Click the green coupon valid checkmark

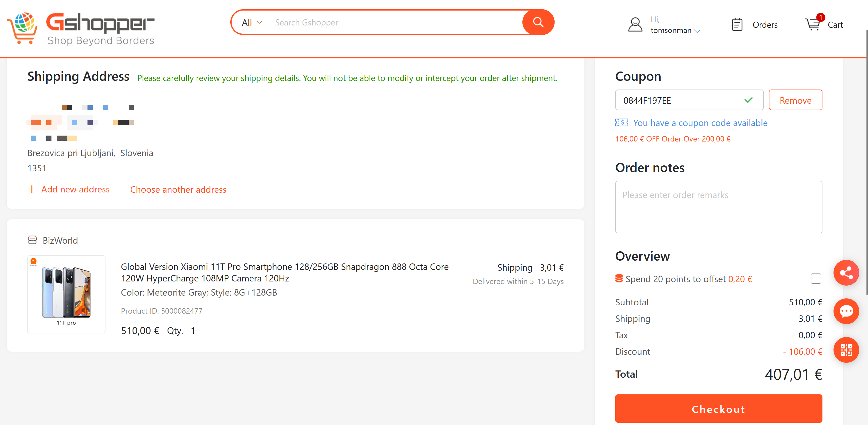click(x=748, y=100)
